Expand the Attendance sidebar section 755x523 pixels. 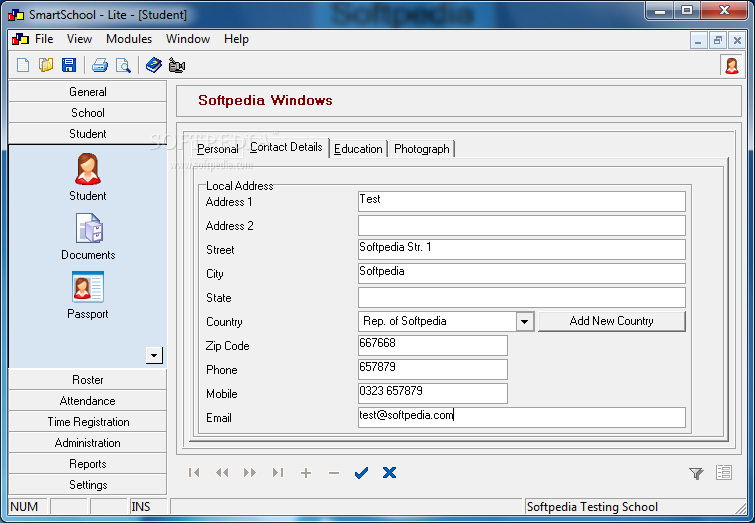pos(88,401)
